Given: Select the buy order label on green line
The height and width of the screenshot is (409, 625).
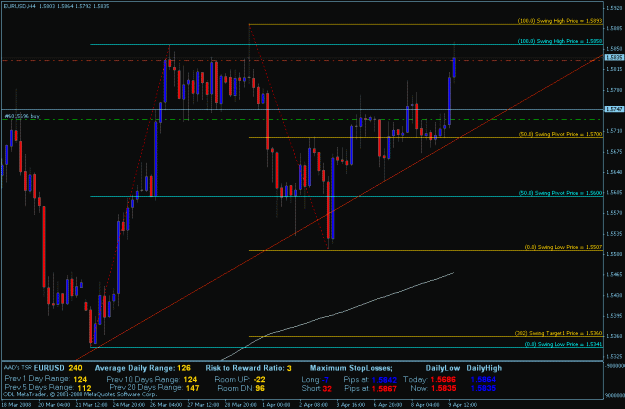Looking at the screenshot, I should 22,116.
